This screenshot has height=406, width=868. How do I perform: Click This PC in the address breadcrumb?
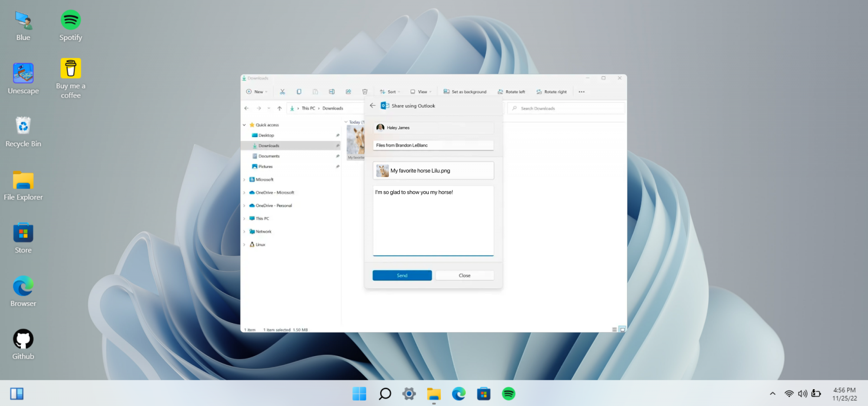click(x=309, y=108)
